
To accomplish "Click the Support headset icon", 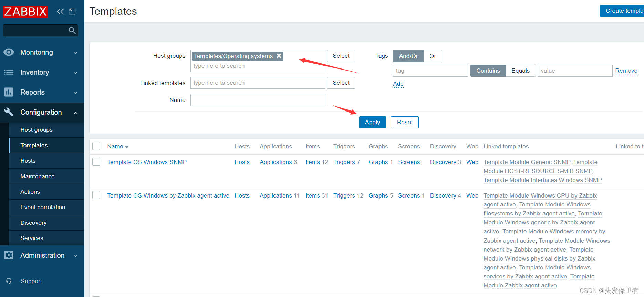I will click(9, 281).
